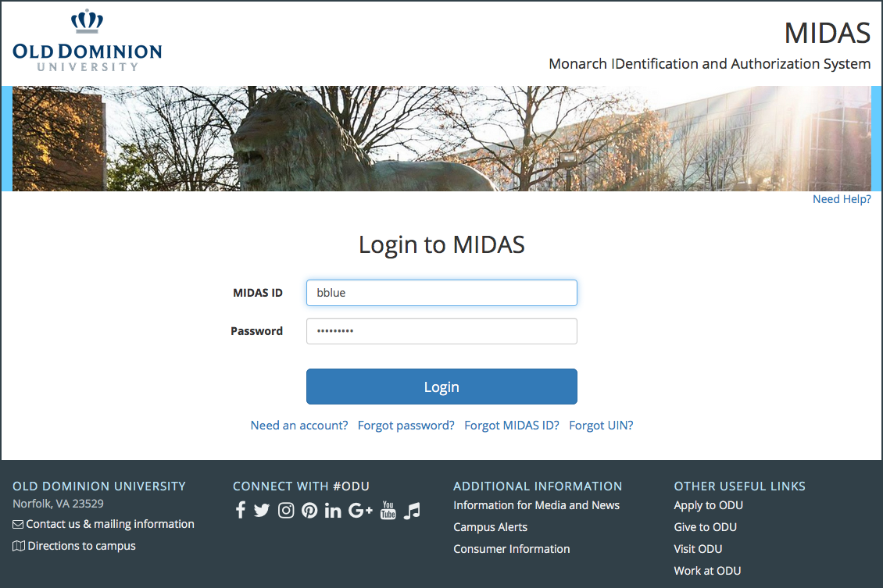Screen dimensions: 883x588
Task: Click the Facebook icon in footer
Action: (241, 511)
